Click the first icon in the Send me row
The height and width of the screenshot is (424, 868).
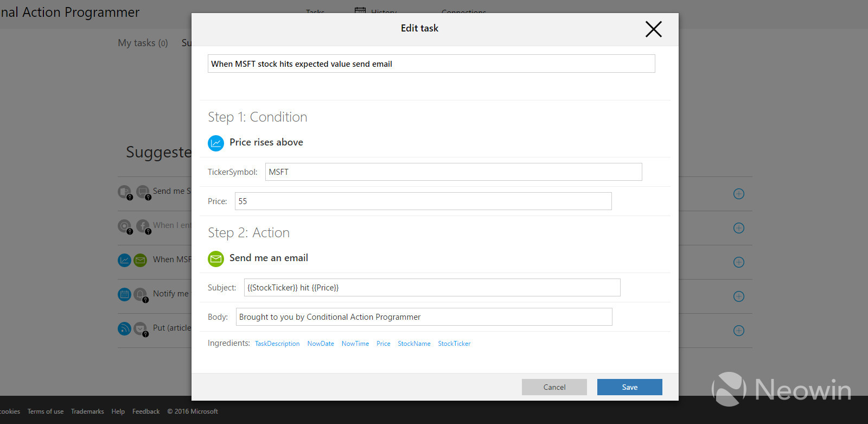(125, 192)
